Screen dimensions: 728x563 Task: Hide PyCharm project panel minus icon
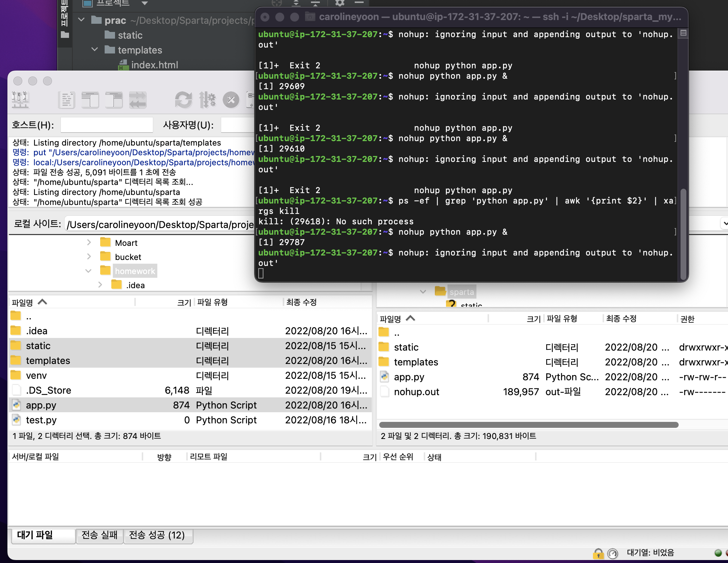(359, 3)
